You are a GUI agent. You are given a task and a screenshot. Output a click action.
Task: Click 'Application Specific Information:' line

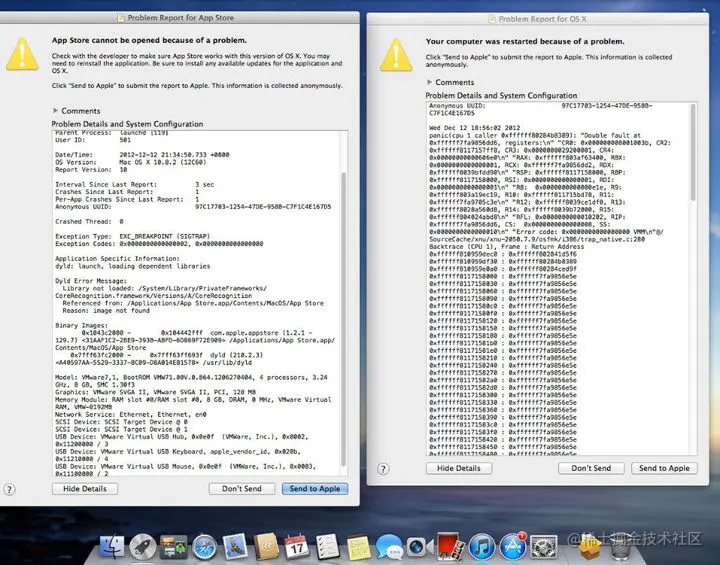(117, 259)
